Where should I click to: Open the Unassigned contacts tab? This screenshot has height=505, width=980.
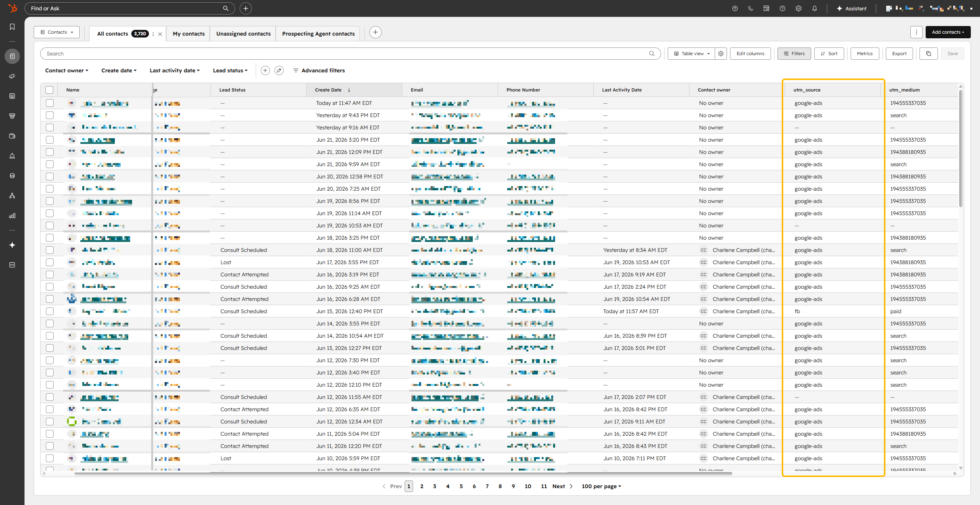[243, 34]
